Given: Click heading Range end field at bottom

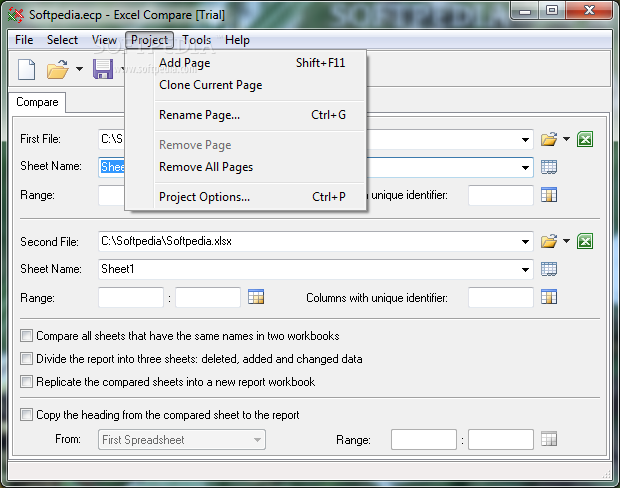Looking at the screenshot, I should tap(501, 440).
